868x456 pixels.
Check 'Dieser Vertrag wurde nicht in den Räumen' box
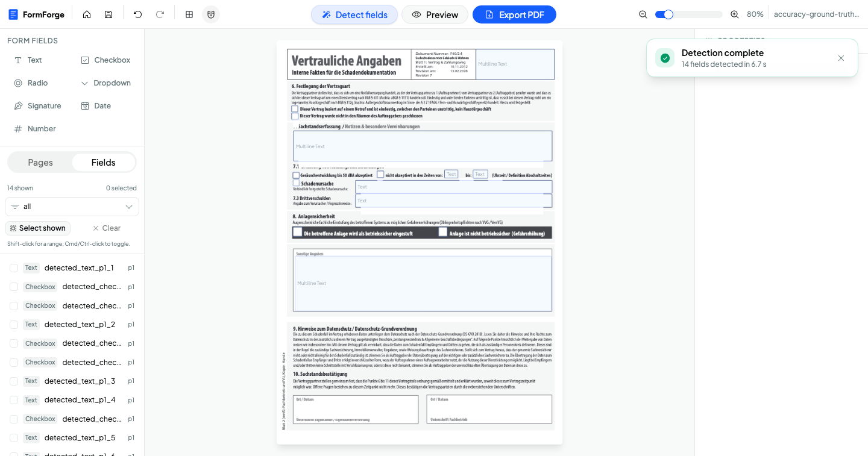(x=295, y=116)
